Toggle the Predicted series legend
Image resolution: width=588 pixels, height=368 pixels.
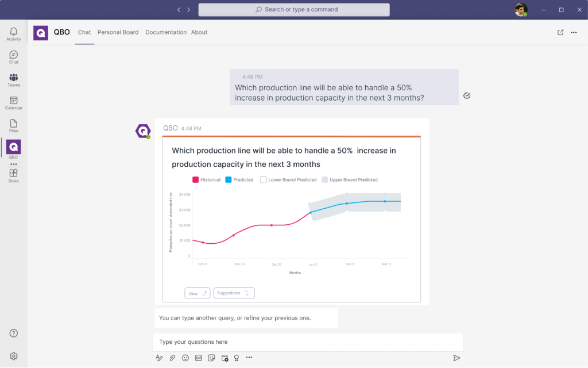coord(239,180)
